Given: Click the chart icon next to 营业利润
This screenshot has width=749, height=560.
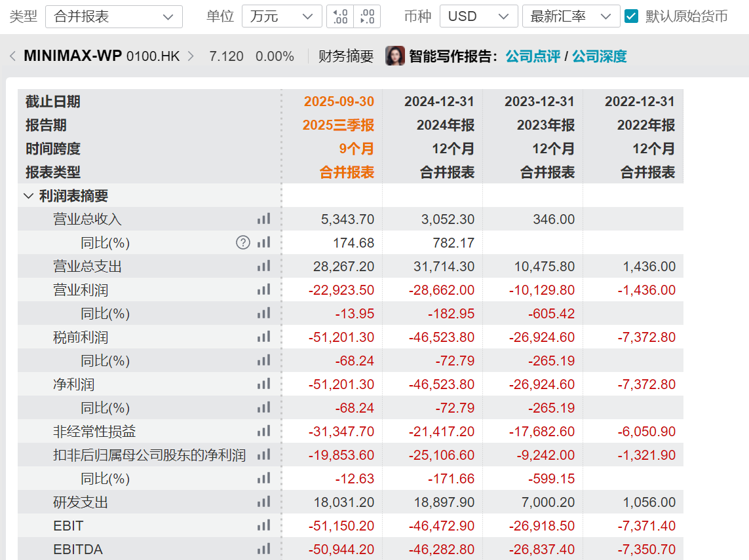Looking at the screenshot, I should [x=263, y=290].
